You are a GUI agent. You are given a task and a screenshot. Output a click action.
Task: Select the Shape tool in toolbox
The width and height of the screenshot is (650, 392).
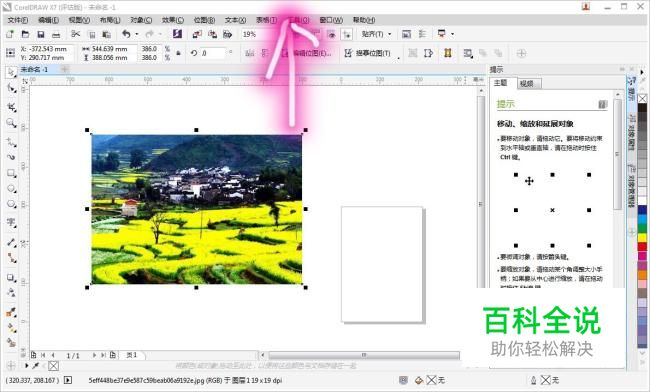point(11,88)
